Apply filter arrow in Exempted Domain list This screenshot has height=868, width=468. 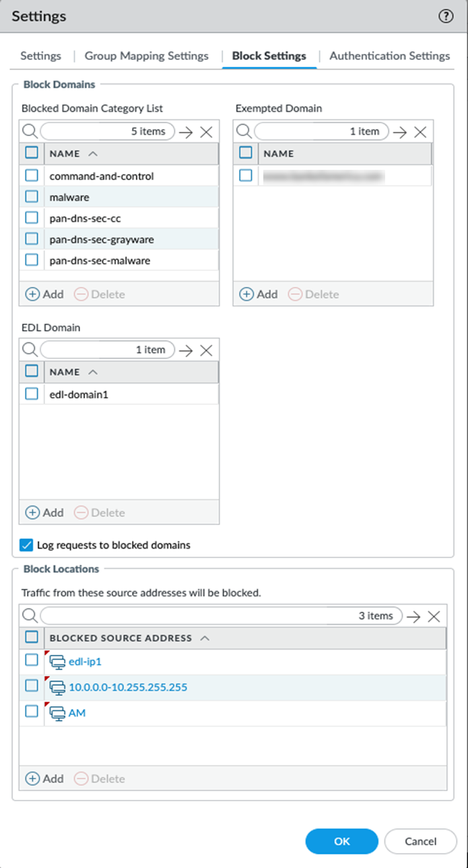[400, 131]
